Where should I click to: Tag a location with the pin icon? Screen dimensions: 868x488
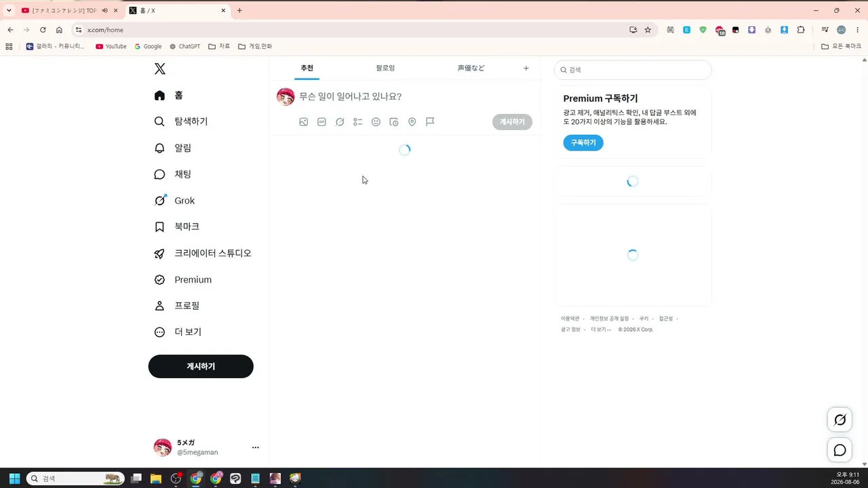pos(412,122)
